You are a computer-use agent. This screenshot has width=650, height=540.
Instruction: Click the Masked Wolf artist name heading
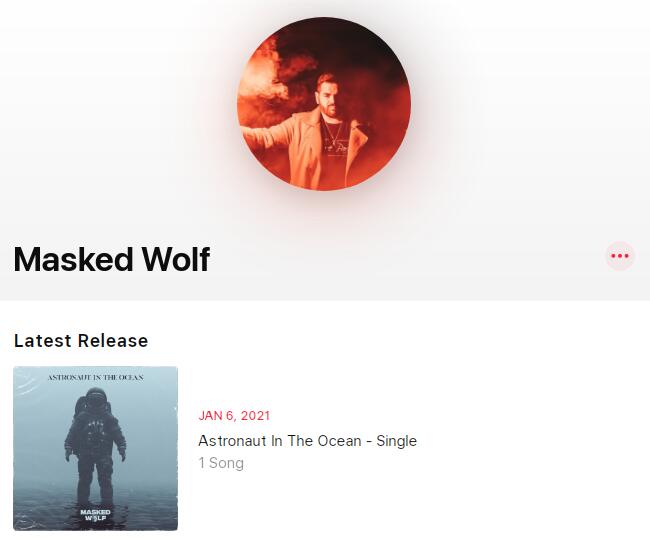pos(112,259)
